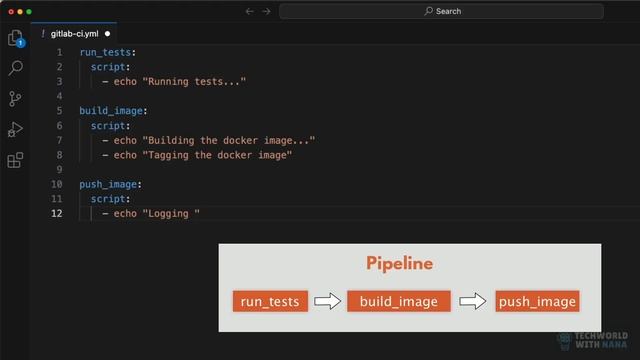Open the Run and Debug view
Image resolution: width=640 pixels, height=360 pixels.
(15, 129)
